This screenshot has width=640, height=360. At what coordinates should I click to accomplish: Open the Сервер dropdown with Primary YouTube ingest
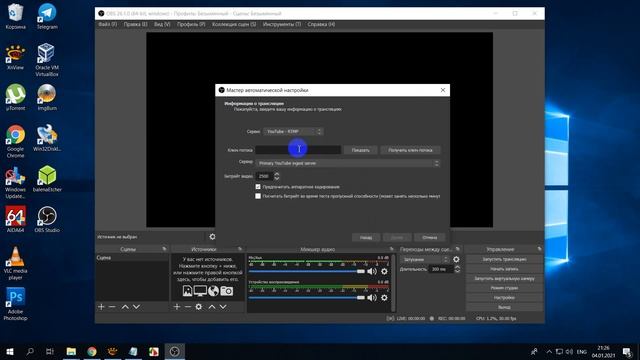pos(348,163)
